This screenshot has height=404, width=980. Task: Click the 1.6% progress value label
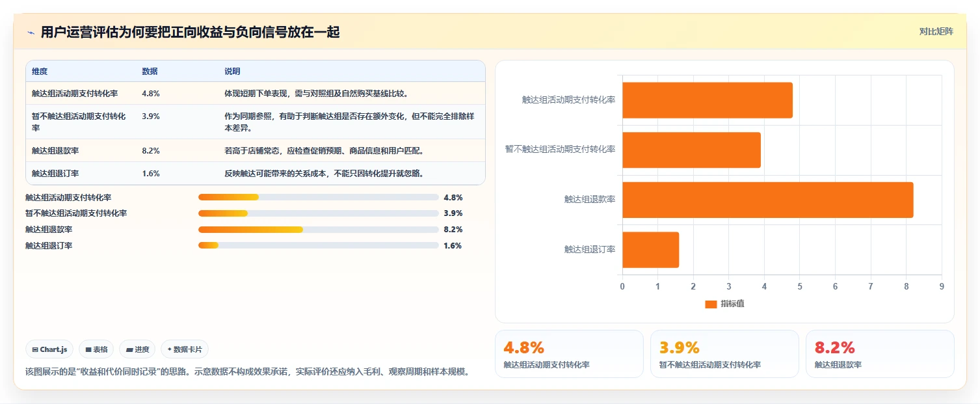[x=453, y=246]
